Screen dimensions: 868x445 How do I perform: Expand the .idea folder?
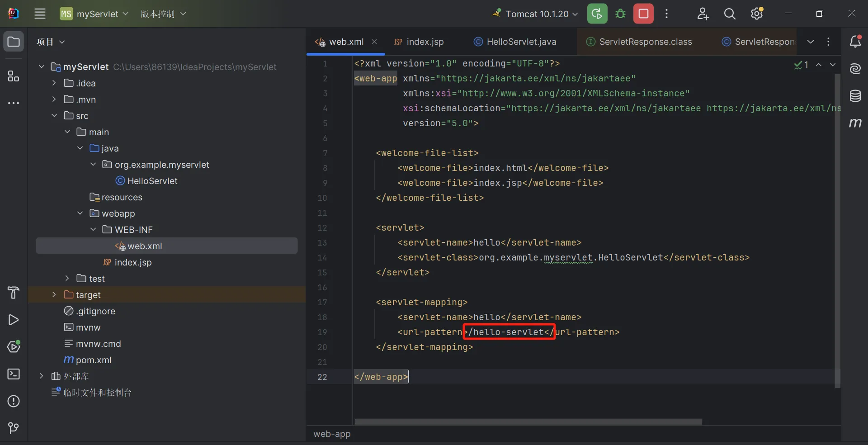pyautogui.click(x=54, y=83)
